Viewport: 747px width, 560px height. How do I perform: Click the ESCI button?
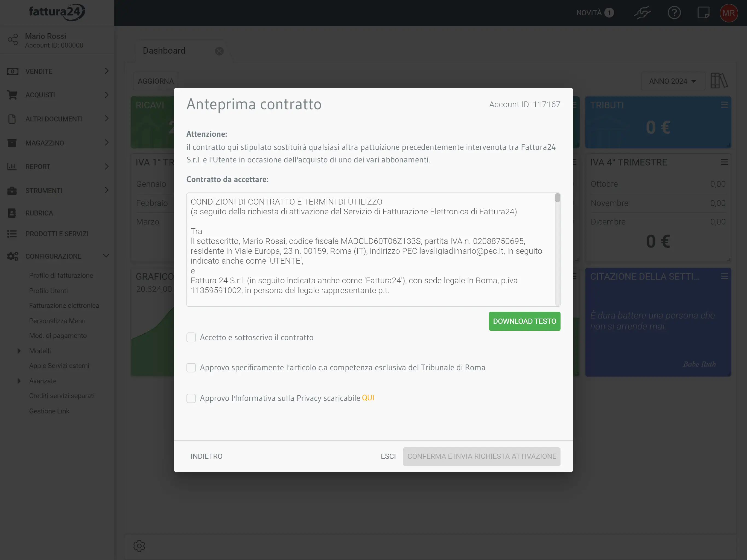[x=388, y=456]
